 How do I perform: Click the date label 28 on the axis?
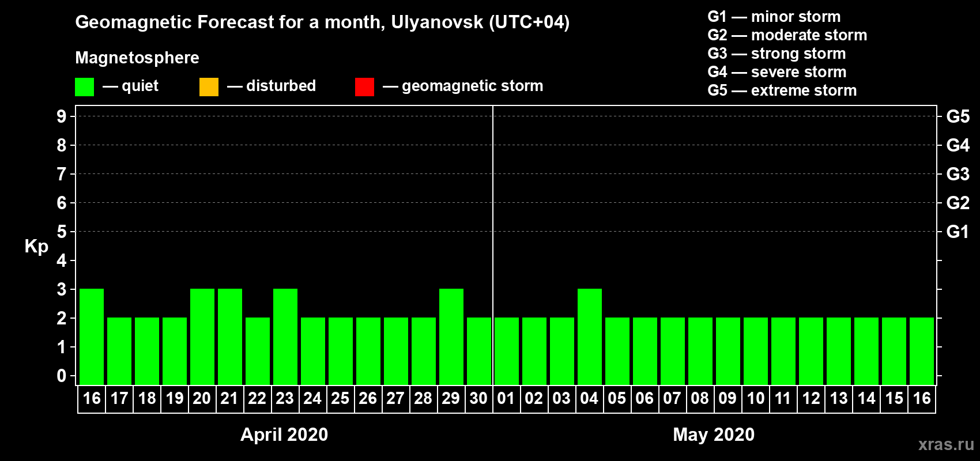pyautogui.click(x=423, y=398)
